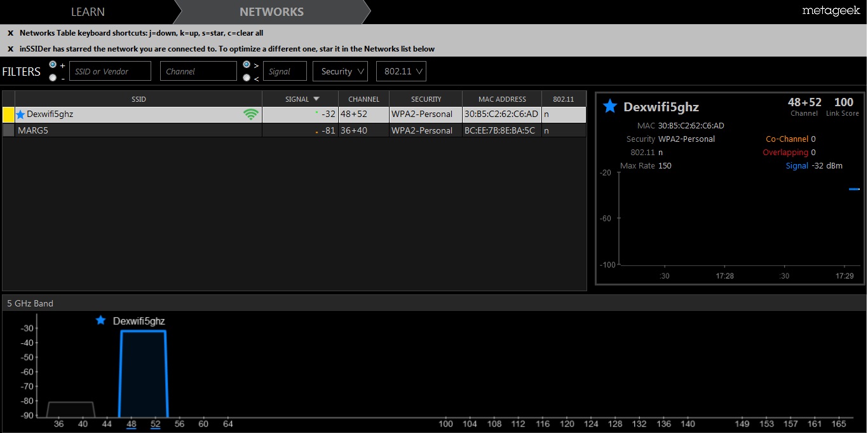The image size is (868, 433).
Task: Click WPA2-Personal in the MARG5 row
Action: 422,130
